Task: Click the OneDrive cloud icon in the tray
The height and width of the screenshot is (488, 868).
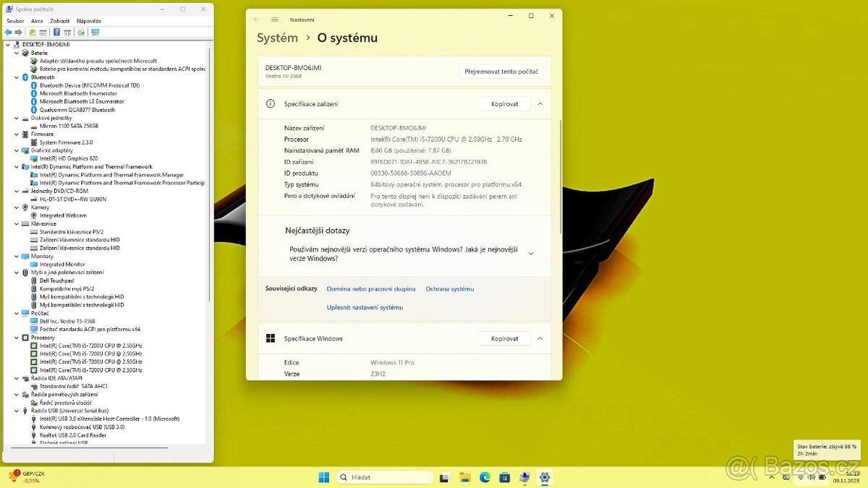Action: click(786, 476)
